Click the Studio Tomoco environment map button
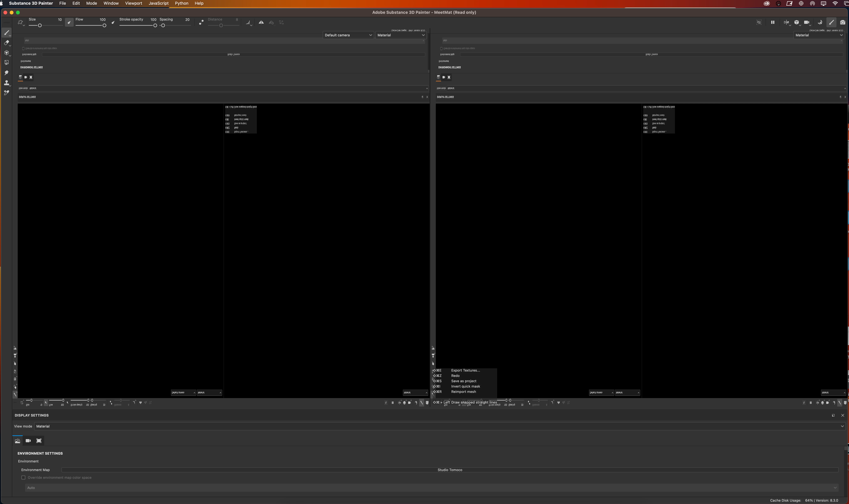Image resolution: width=849 pixels, height=504 pixels. (x=449, y=470)
